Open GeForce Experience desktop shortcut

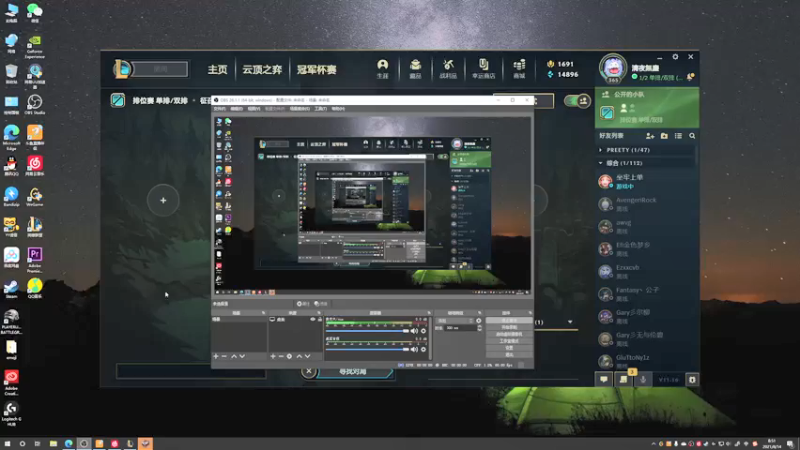(35, 47)
